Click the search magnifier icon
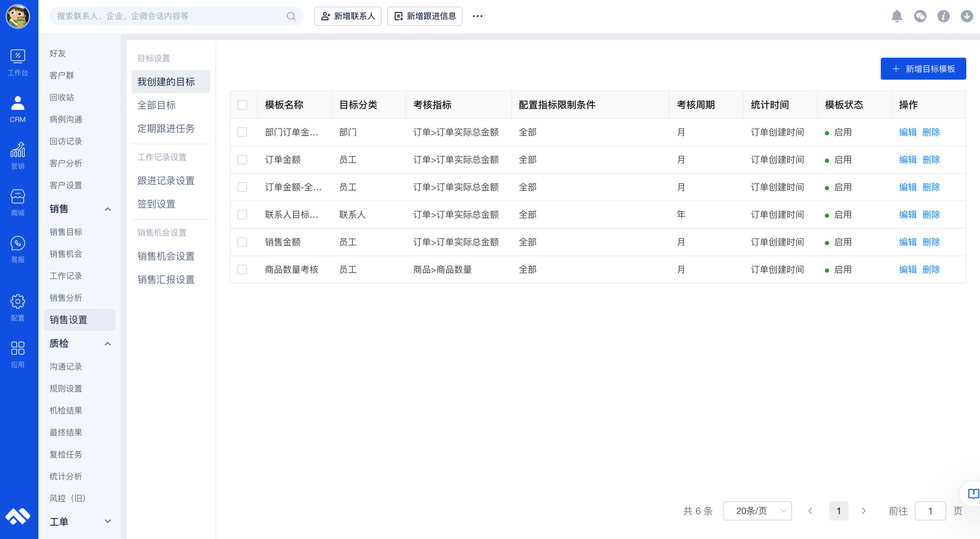 tap(291, 16)
